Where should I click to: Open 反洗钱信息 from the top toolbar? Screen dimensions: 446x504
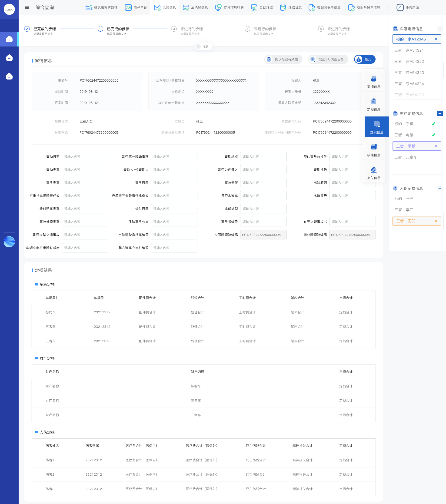click(195, 7)
